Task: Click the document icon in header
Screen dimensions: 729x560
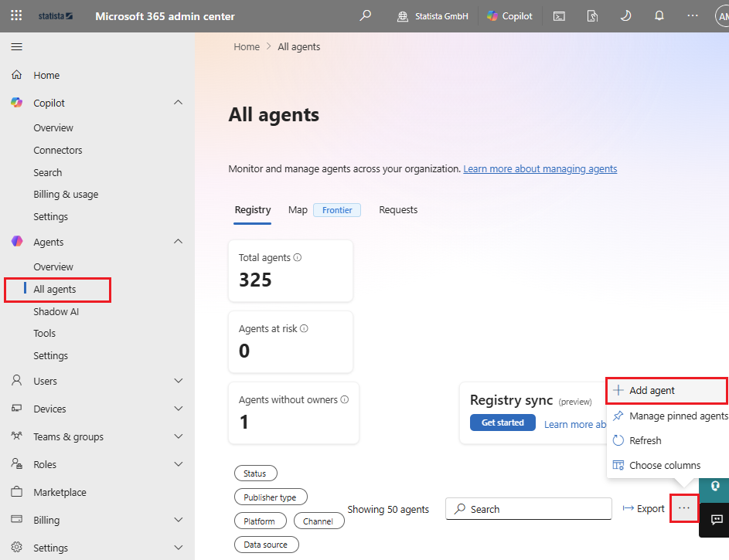Action: pos(592,16)
